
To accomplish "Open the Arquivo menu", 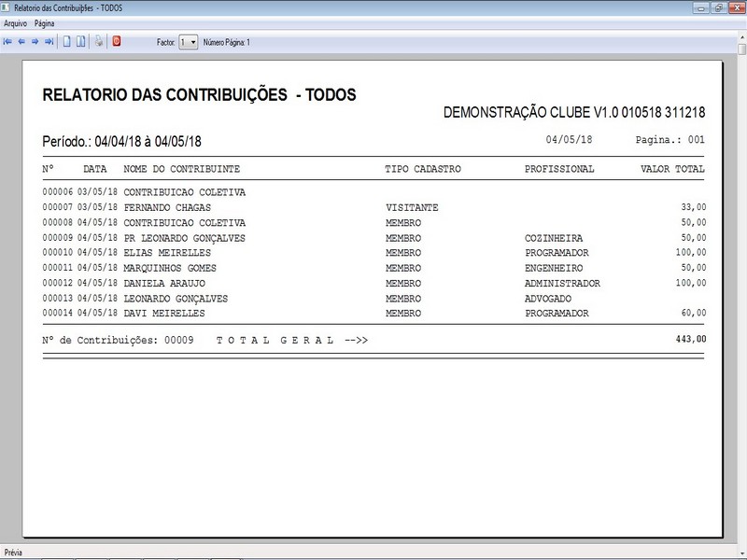I will (15, 23).
